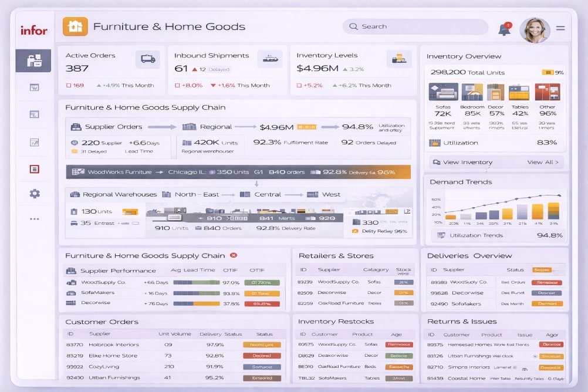Expand the three-dots more menu in sidebar
Viewport: 588px width, 392px height.
point(35,219)
